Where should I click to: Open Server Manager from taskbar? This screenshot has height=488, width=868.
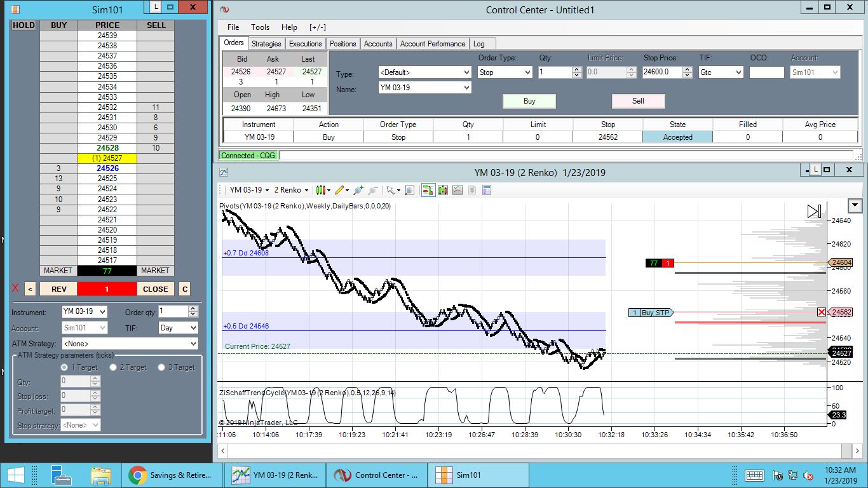61,475
